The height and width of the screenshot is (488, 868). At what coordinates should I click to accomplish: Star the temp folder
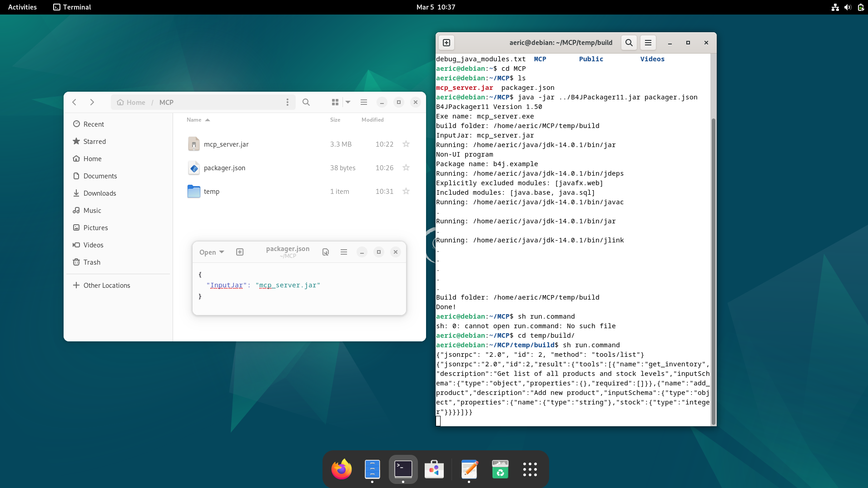pos(406,191)
